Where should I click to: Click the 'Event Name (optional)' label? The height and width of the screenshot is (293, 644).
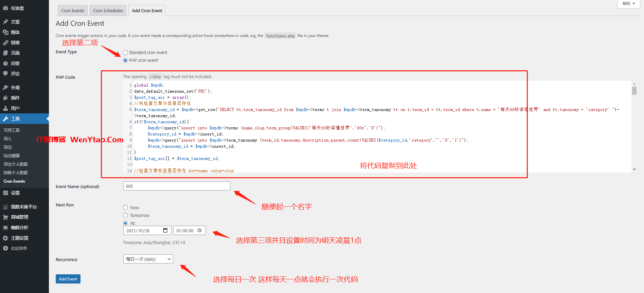coord(77,186)
